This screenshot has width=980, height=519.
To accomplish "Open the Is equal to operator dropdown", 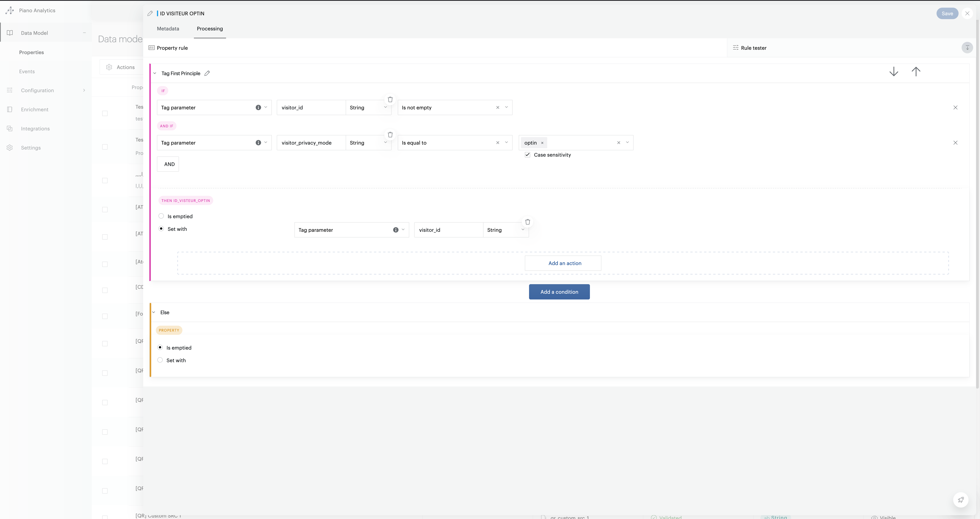I will tap(506, 143).
